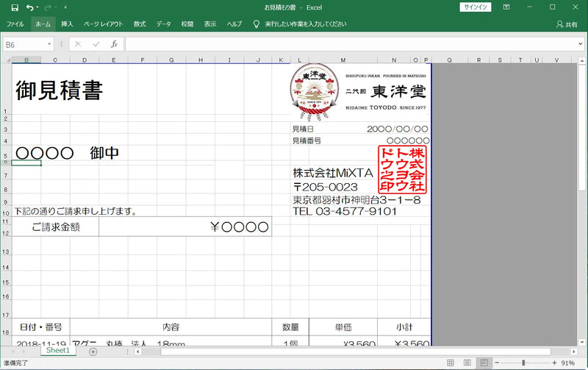Click the Save icon in the title bar
588x370 pixels.
(15, 7)
